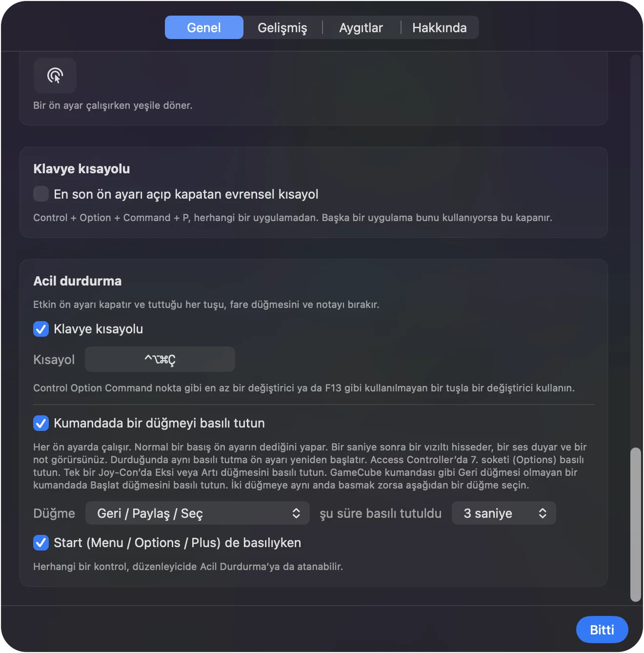Click the 'Her ön ayarda çalışır' paragraph
644x653 pixels.
pyautogui.click(x=310, y=466)
